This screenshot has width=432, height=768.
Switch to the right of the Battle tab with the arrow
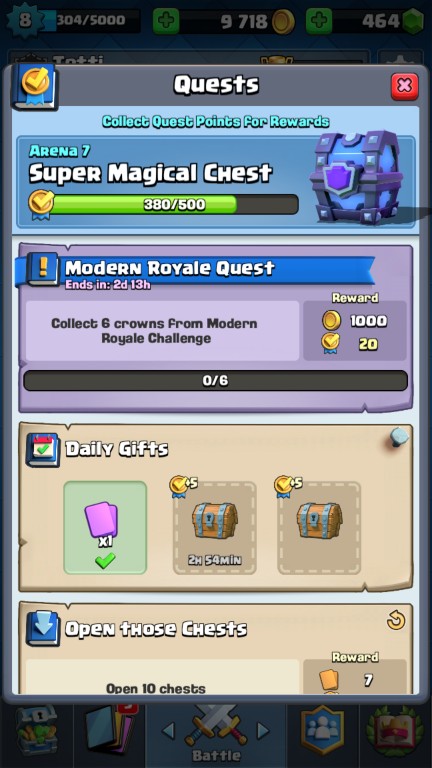(x=264, y=731)
